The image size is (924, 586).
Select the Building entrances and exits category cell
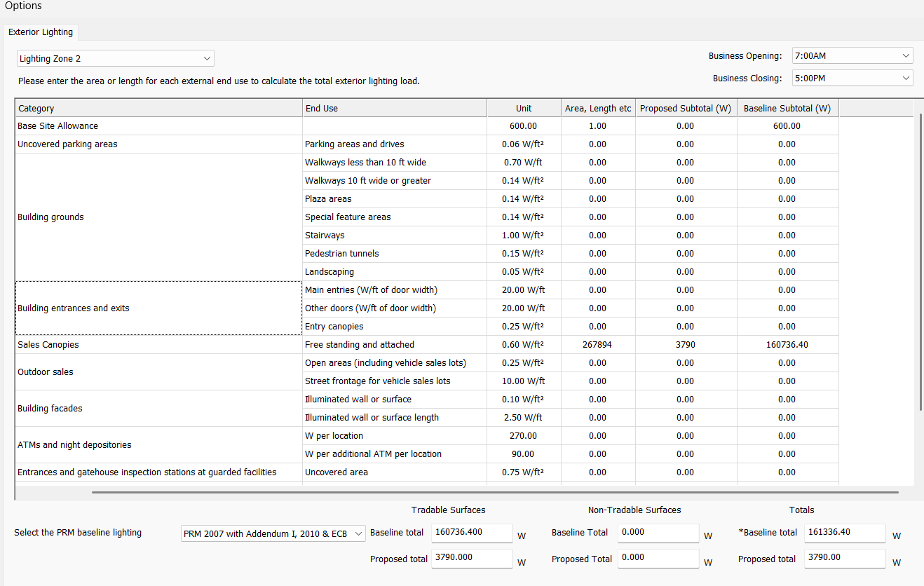(x=158, y=308)
